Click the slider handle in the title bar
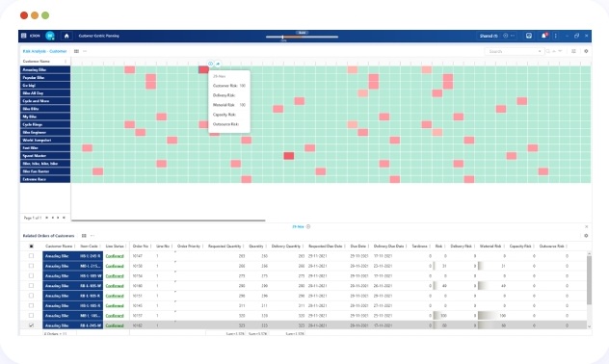This screenshot has height=364, width=609. point(282,37)
